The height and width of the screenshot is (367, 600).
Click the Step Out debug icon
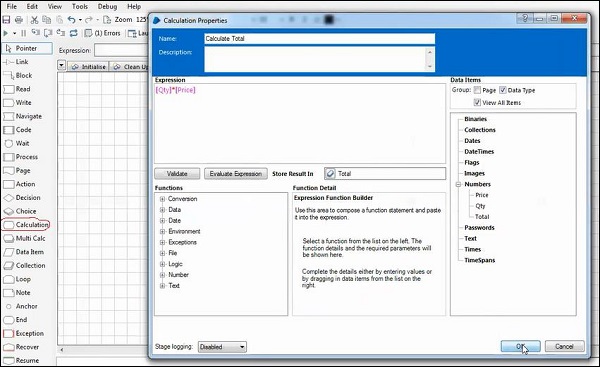pyautogui.click(x=60, y=33)
